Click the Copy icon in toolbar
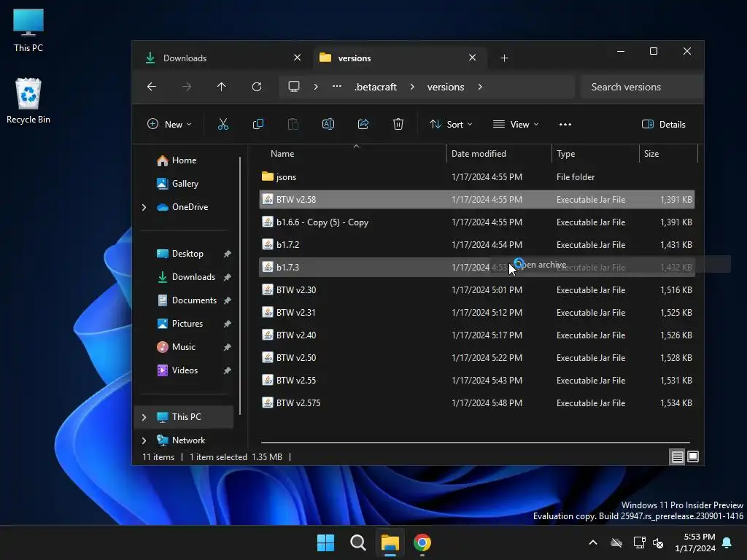 click(x=258, y=124)
